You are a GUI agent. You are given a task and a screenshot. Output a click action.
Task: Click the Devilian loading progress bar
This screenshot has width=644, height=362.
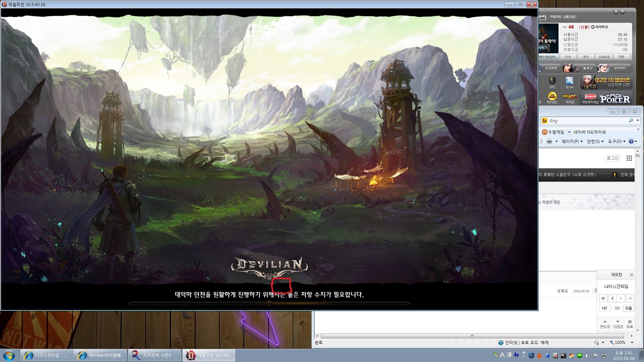(269, 303)
